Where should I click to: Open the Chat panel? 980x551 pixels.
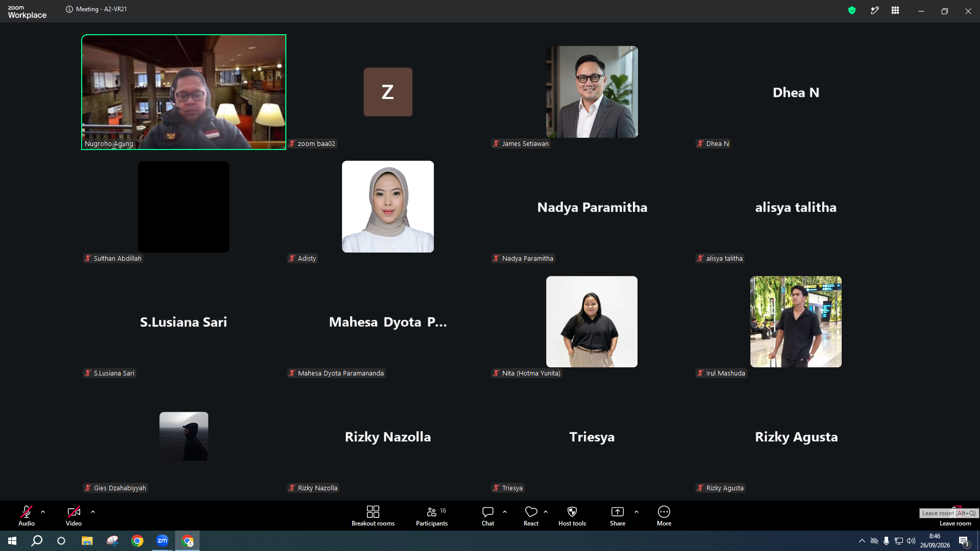(x=488, y=515)
